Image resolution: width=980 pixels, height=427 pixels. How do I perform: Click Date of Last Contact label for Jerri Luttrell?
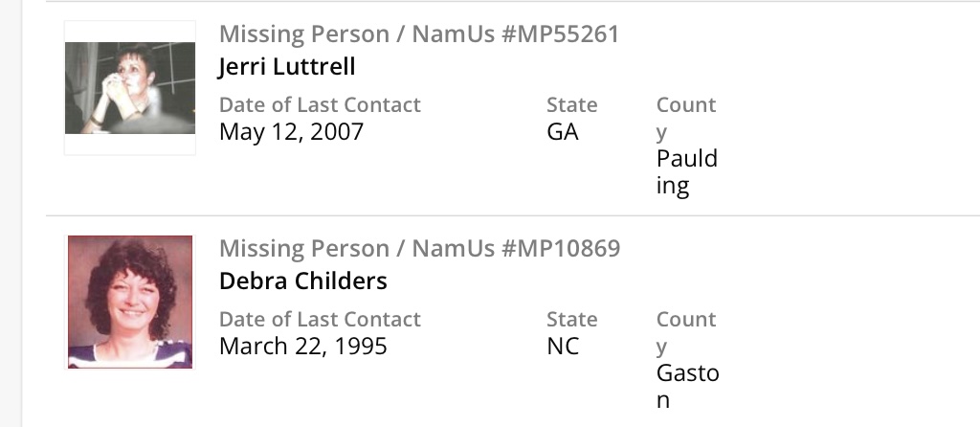(320, 105)
